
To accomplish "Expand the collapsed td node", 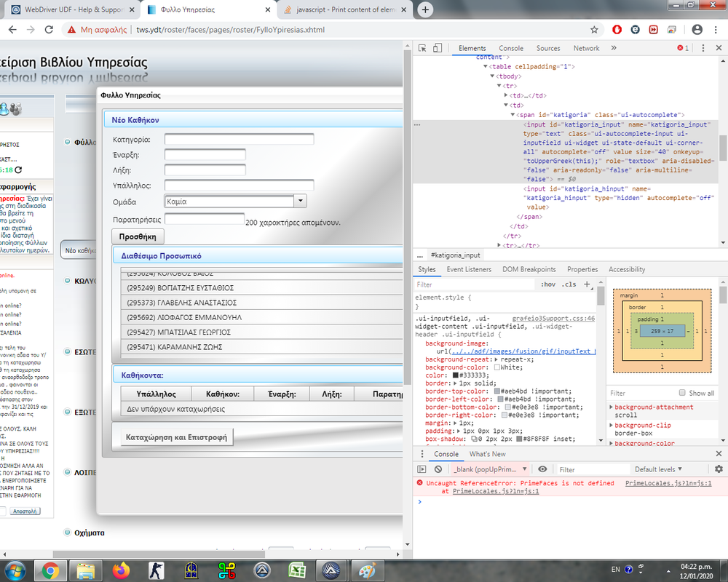I will pyautogui.click(x=506, y=95).
